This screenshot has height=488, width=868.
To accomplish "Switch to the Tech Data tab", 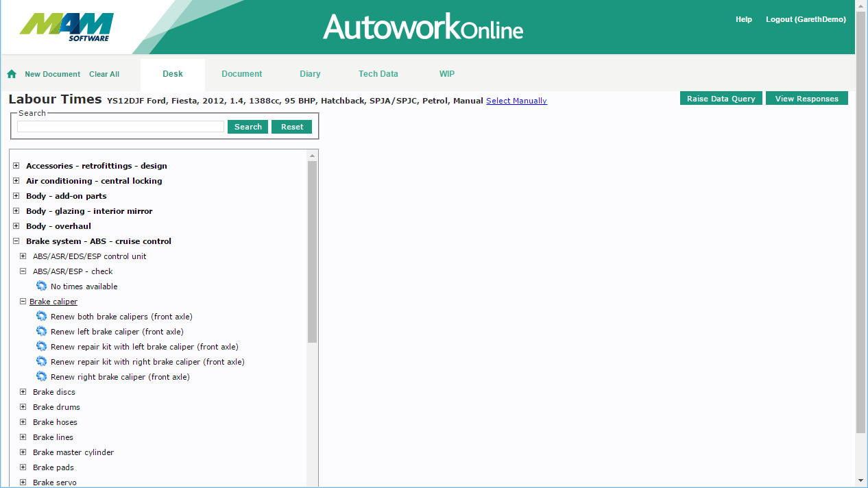I will 378,74.
